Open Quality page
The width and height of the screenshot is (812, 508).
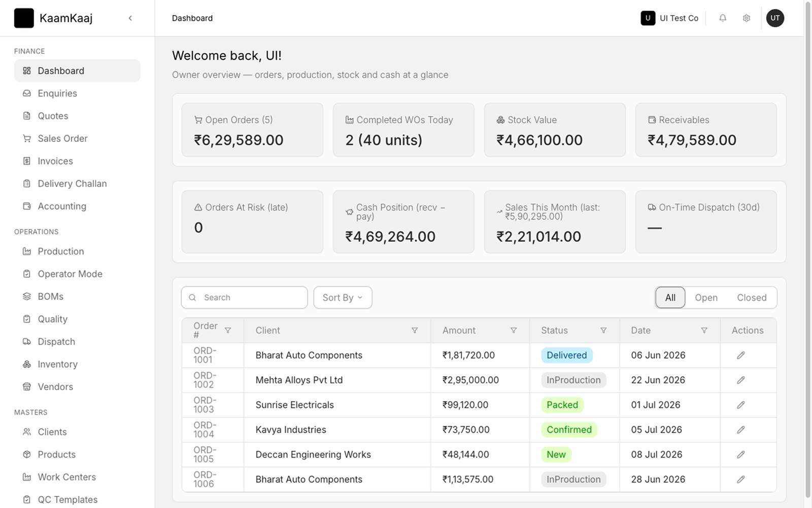click(77, 319)
